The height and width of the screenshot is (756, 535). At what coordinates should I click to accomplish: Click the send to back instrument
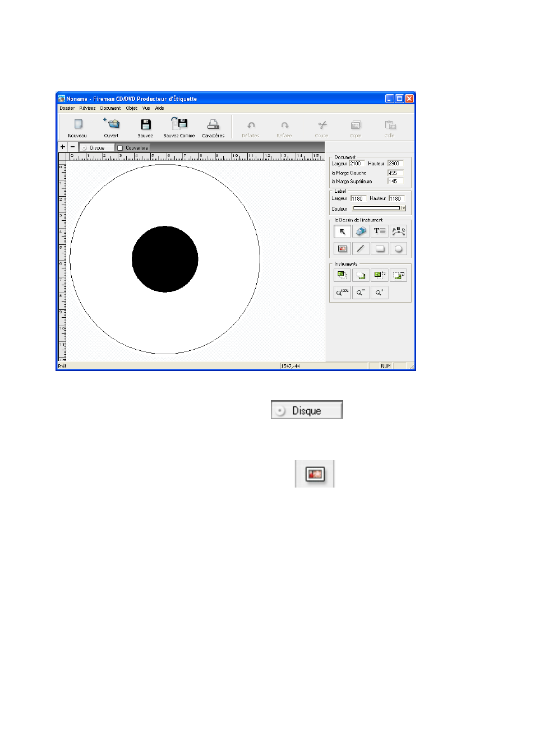click(361, 275)
